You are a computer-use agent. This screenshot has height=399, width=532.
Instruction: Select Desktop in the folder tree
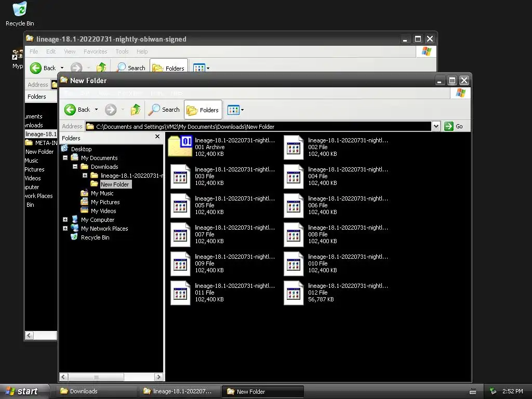tap(81, 149)
